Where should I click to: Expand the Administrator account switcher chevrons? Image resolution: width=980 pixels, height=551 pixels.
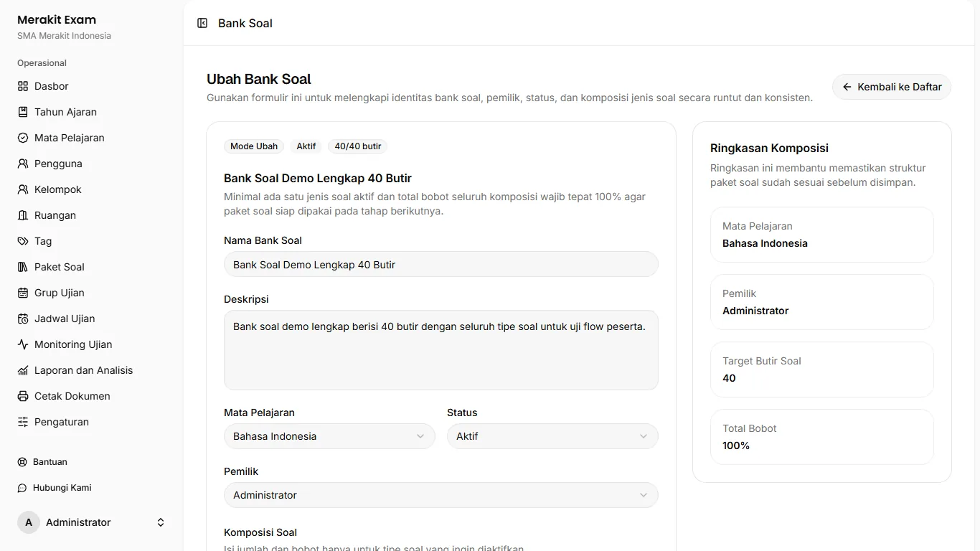(x=161, y=522)
